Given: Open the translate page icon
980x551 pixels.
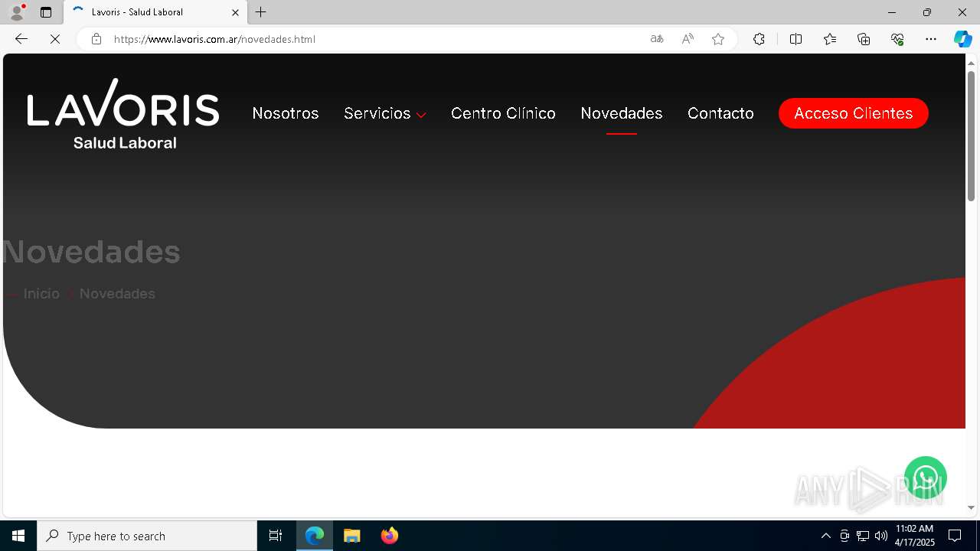Looking at the screenshot, I should [657, 39].
